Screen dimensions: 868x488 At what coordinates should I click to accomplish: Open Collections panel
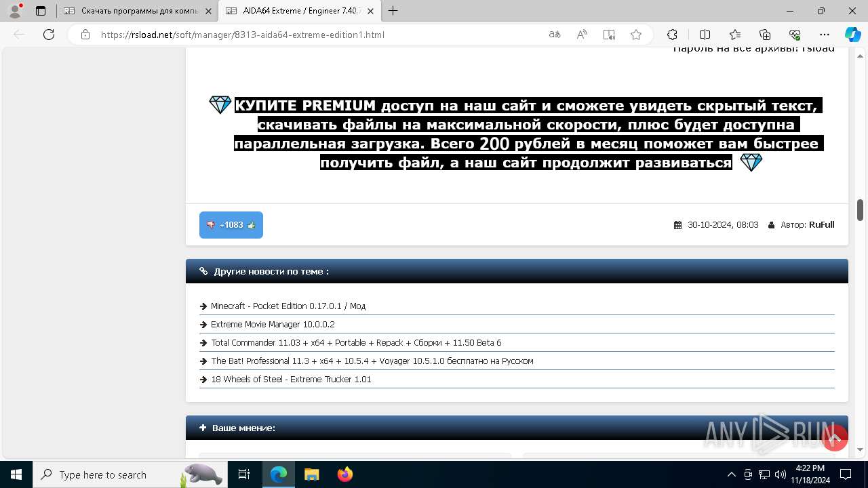tap(765, 35)
